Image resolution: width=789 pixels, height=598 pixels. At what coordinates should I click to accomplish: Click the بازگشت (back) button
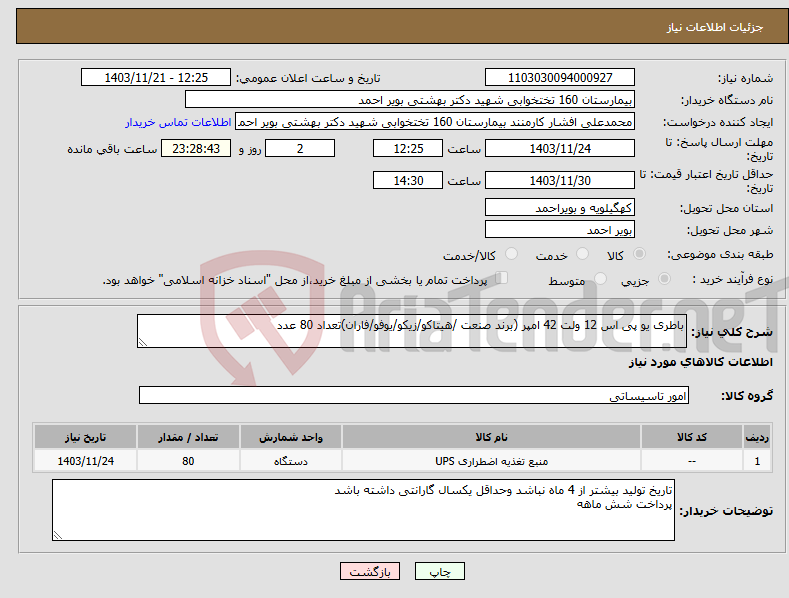(370, 571)
